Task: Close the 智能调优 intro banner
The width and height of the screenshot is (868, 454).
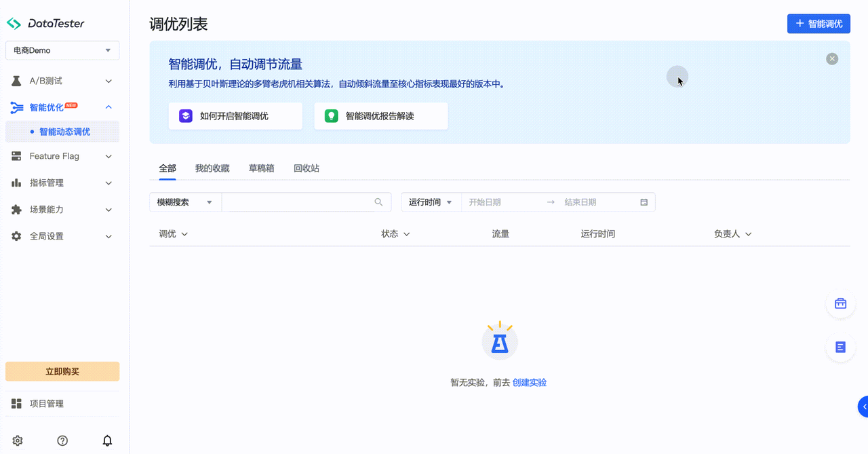Action: coord(832,59)
